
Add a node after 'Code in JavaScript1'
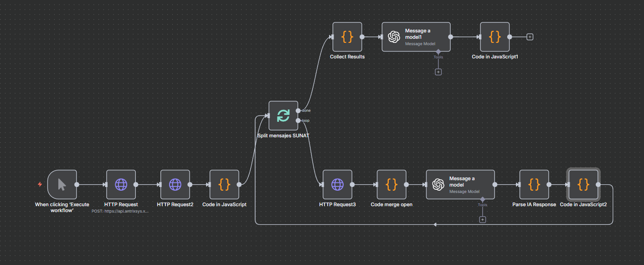(x=530, y=37)
